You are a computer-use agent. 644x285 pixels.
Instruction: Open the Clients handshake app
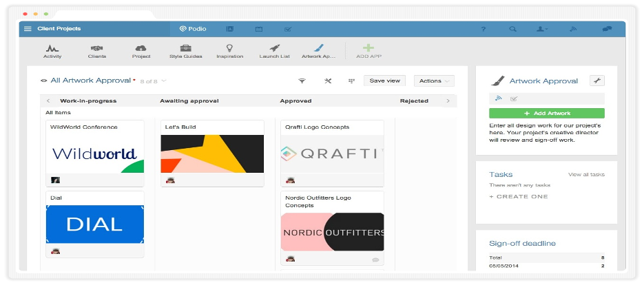tap(97, 52)
